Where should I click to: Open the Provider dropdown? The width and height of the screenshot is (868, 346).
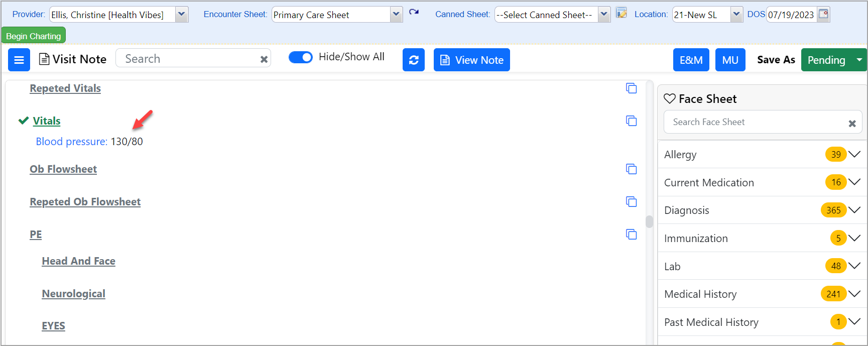[182, 15]
